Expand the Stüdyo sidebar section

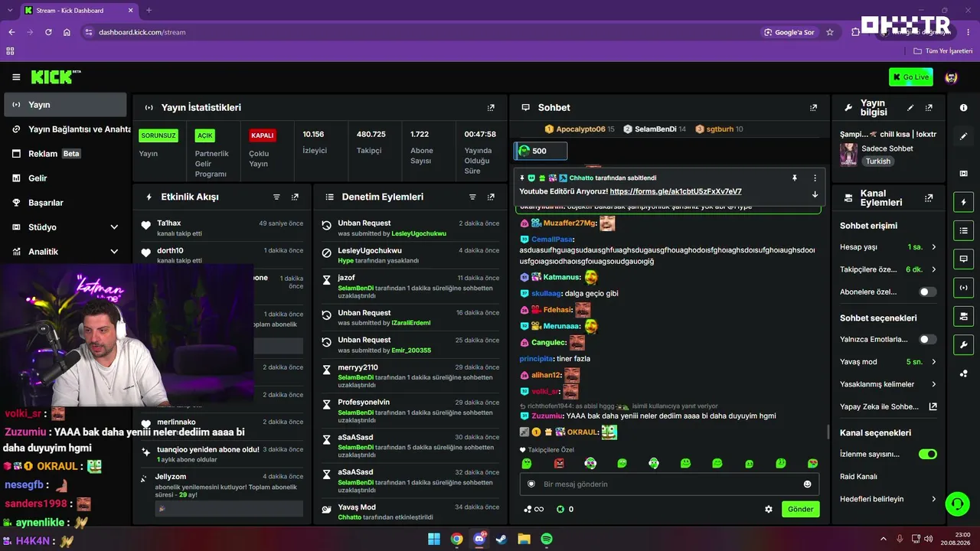[114, 227]
